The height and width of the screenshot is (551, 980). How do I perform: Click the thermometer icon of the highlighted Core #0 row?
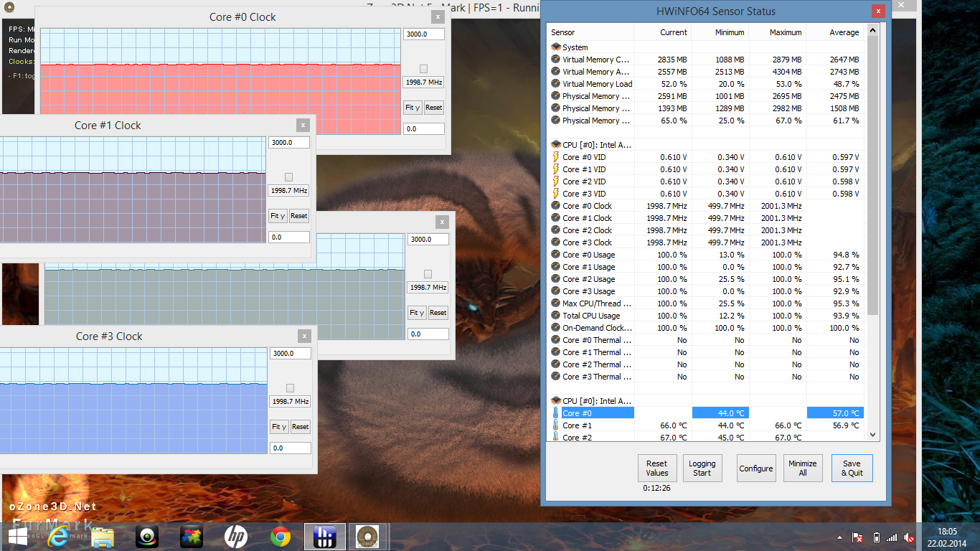(x=555, y=413)
